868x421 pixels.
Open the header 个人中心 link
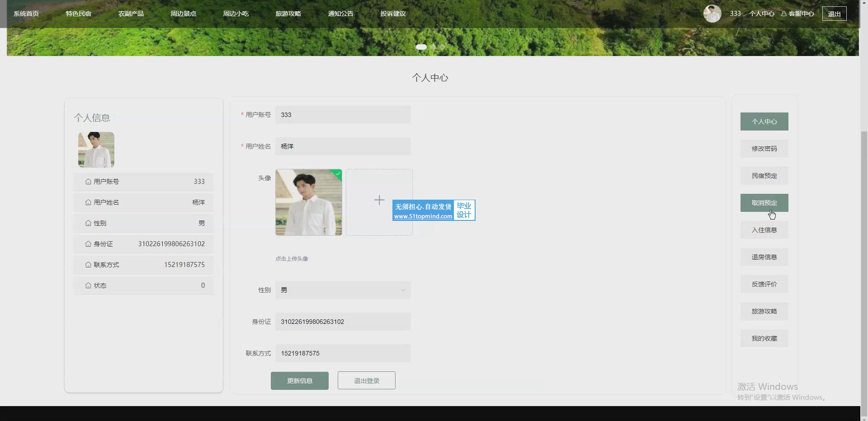point(762,14)
